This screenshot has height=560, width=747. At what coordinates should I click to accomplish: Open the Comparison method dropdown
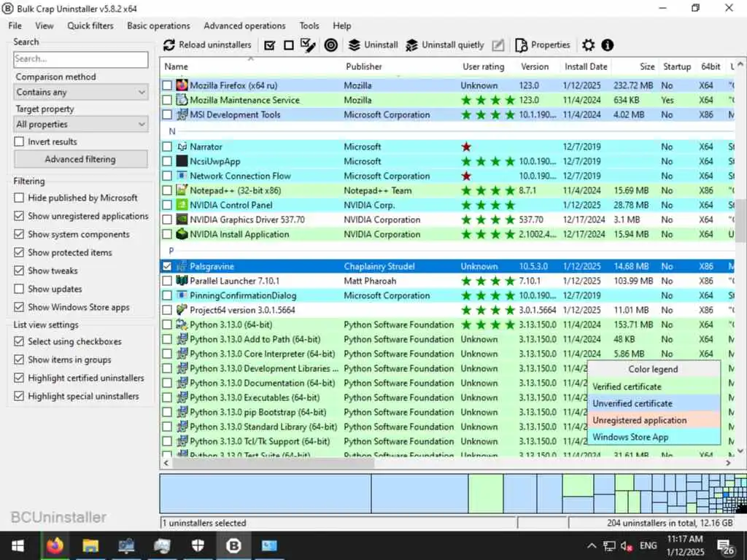(81, 92)
